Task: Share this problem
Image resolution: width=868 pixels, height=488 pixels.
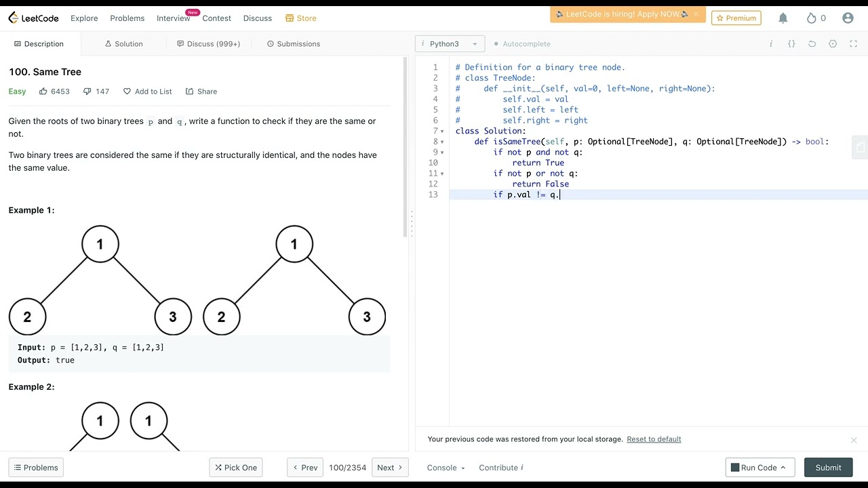Action: (x=201, y=91)
